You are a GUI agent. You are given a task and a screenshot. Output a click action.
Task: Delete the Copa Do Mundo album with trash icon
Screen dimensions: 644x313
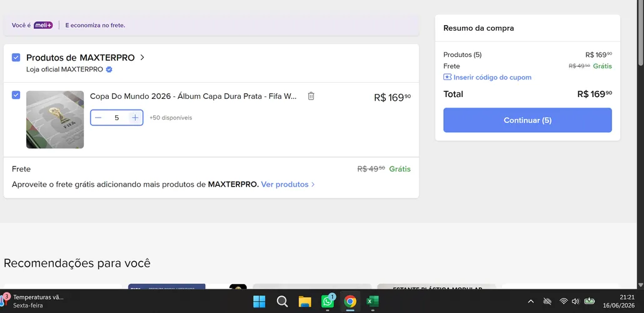click(x=311, y=96)
